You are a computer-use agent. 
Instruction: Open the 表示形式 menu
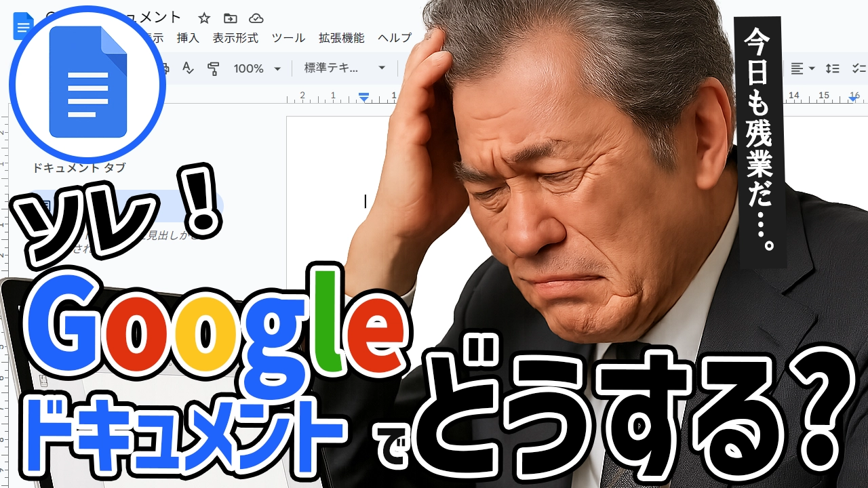click(235, 38)
